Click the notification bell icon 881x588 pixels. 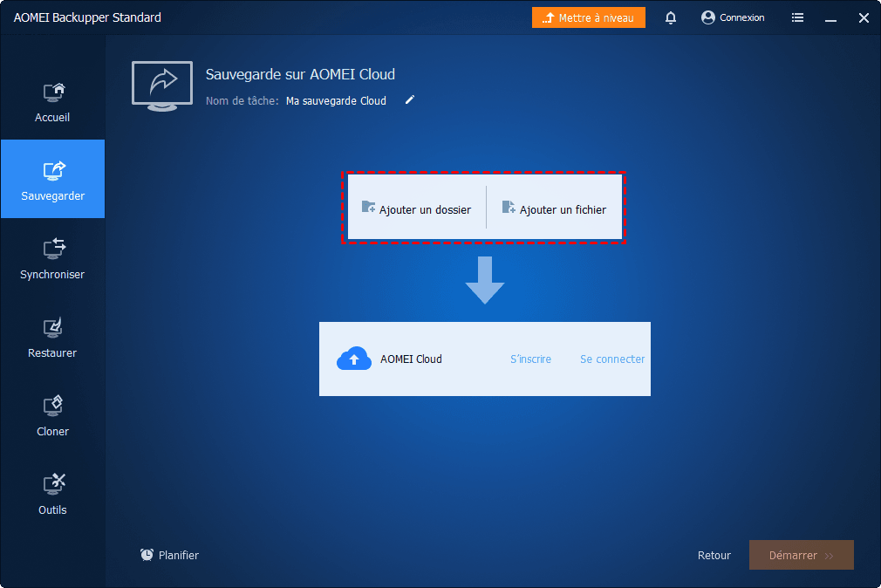pyautogui.click(x=670, y=18)
